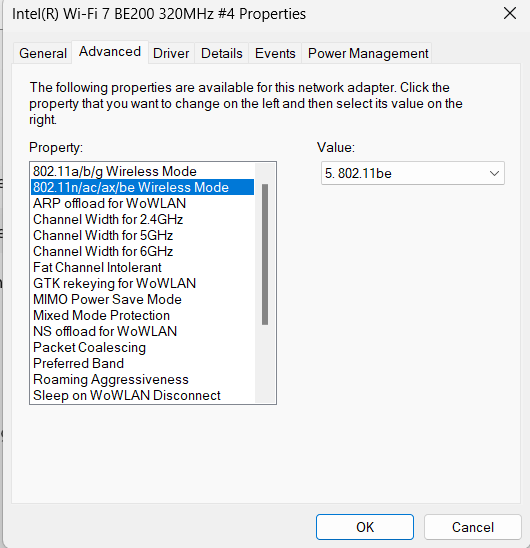Select Channel Width for 5GHz property
The image size is (530, 548).
tap(142, 236)
